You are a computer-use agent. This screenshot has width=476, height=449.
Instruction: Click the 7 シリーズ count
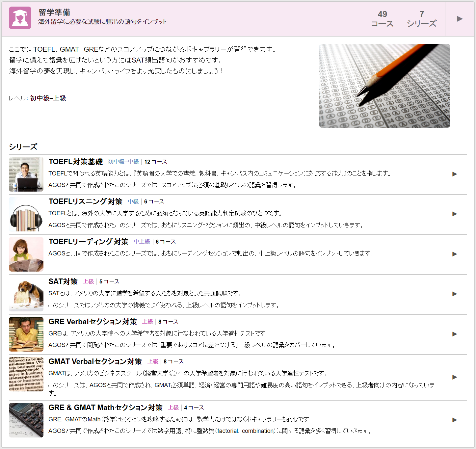pos(422,19)
